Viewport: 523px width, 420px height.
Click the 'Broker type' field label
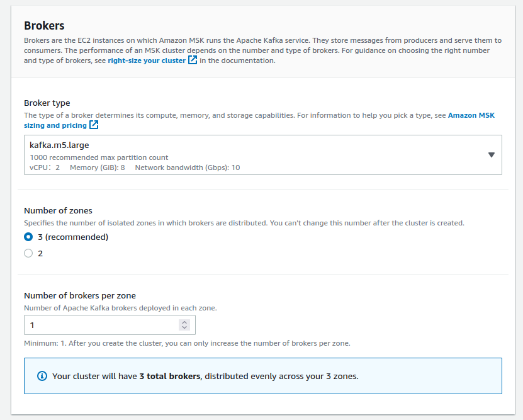(x=47, y=103)
